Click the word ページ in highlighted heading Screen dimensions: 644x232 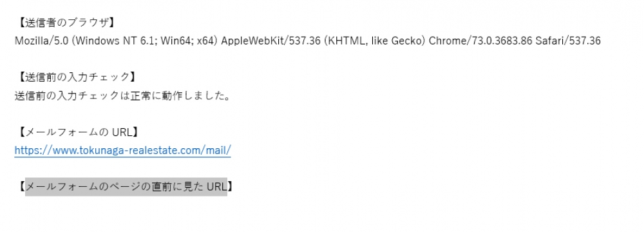(x=127, y=186)
